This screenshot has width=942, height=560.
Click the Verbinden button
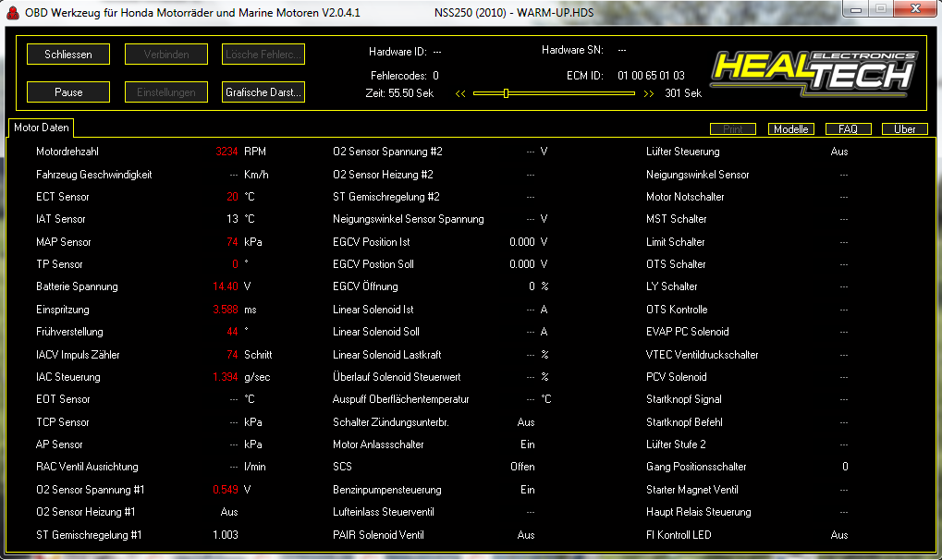click(x=166, y=55)
